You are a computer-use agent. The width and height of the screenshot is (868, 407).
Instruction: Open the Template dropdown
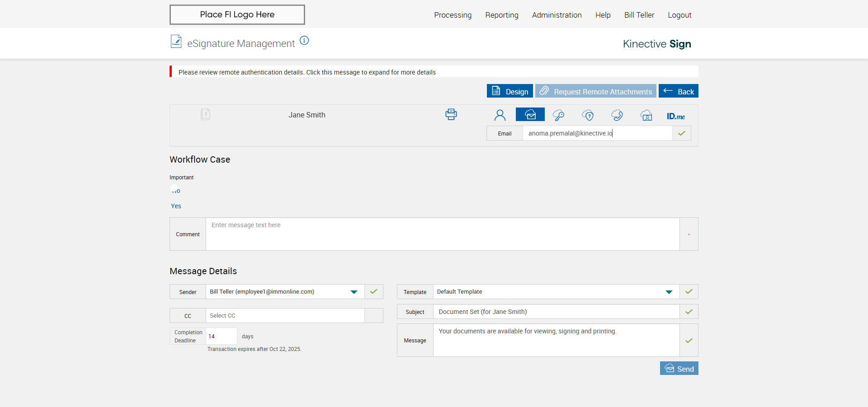[x=669, y=292]
